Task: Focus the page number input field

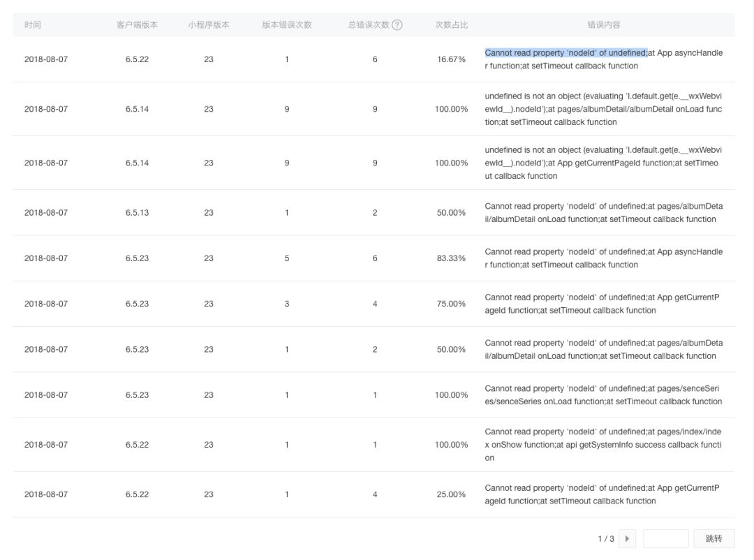Action: (x=665, y=538)
